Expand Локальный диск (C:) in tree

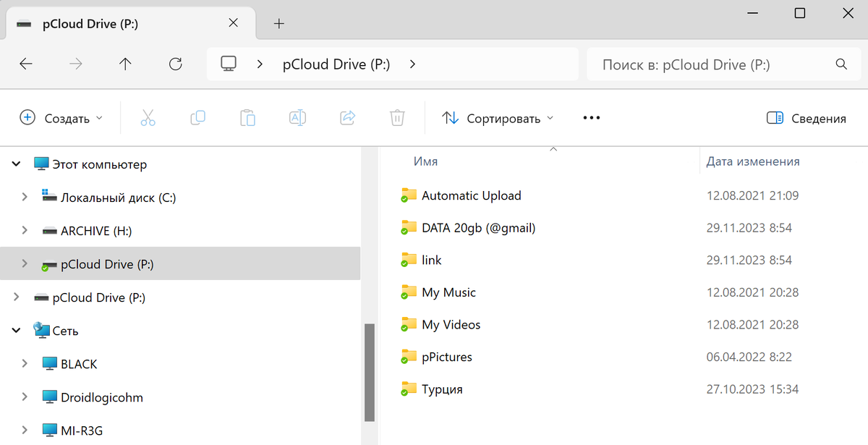[25, 198]
